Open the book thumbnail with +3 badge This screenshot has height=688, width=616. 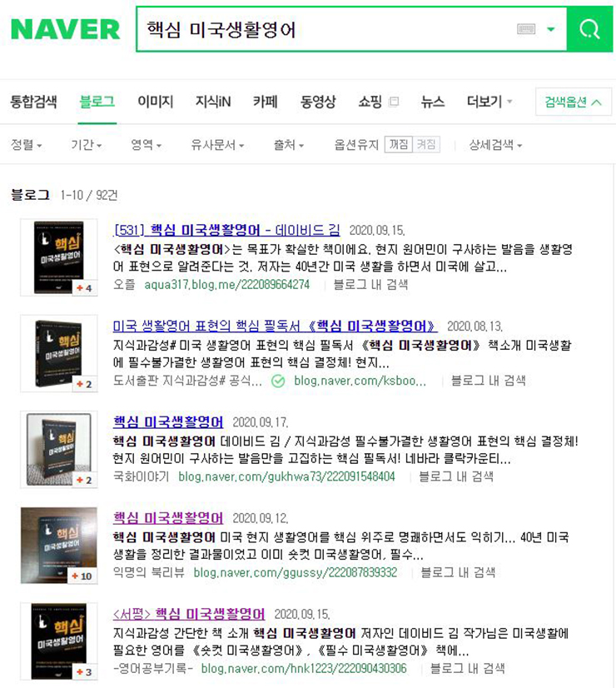tap(59, 641)
